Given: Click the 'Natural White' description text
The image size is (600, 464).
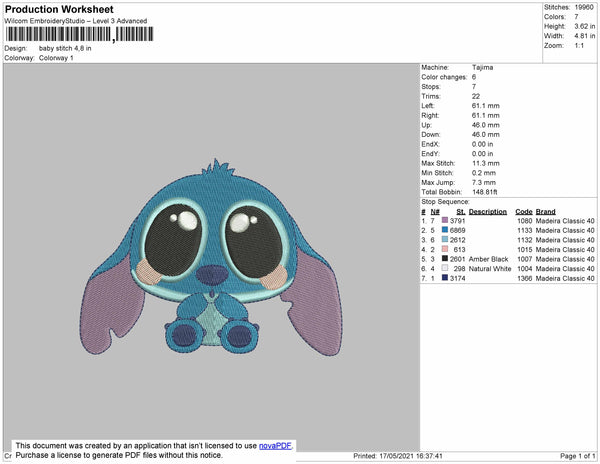Looking at the screenshot, I should tap(490, 269).
